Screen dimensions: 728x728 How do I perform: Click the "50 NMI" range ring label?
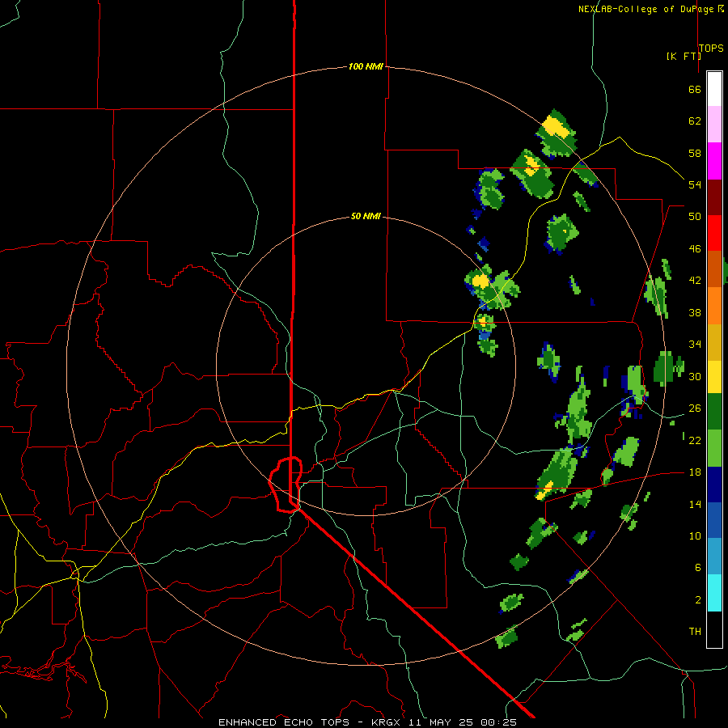(x=366, y=216)
